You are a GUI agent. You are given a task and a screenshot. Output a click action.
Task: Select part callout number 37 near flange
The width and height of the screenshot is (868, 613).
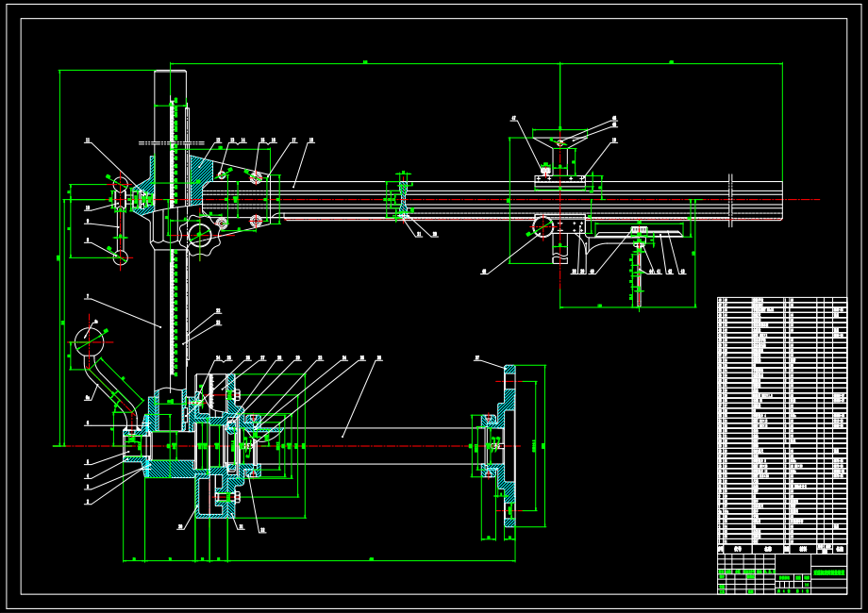coord(477,358)
